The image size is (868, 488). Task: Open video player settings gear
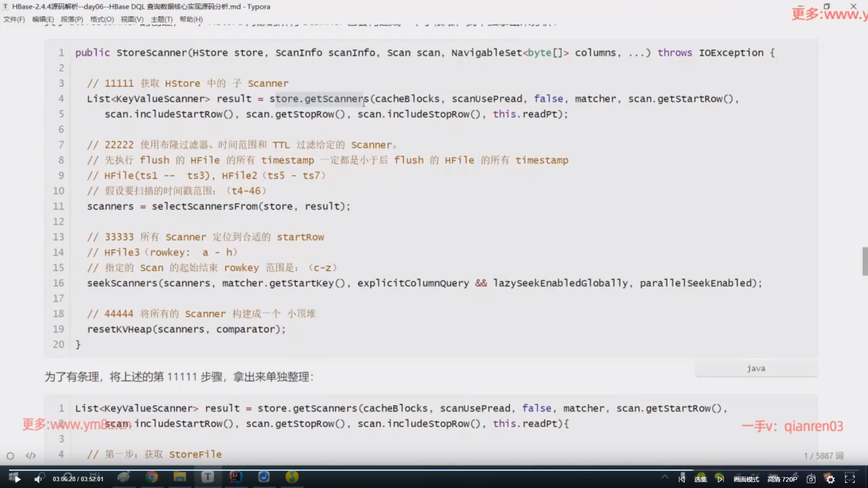pyautogui.click(x=830, y=479)
